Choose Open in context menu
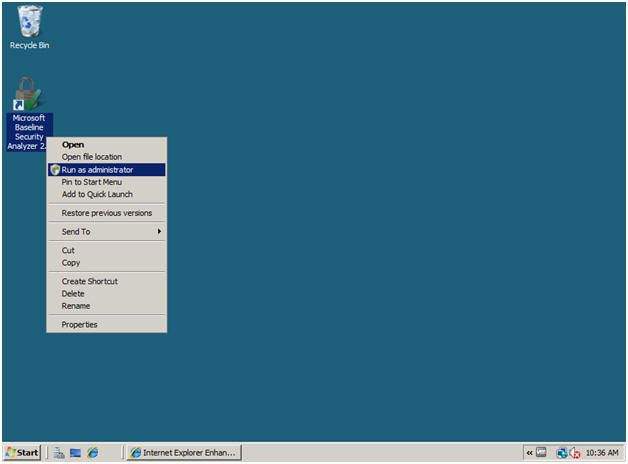This screenshot has height=464, width=628. coord(107,145)
